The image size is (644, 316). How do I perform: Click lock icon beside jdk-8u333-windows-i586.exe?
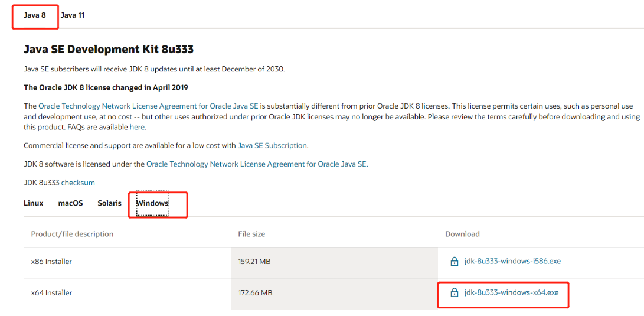tap(455, 261)
